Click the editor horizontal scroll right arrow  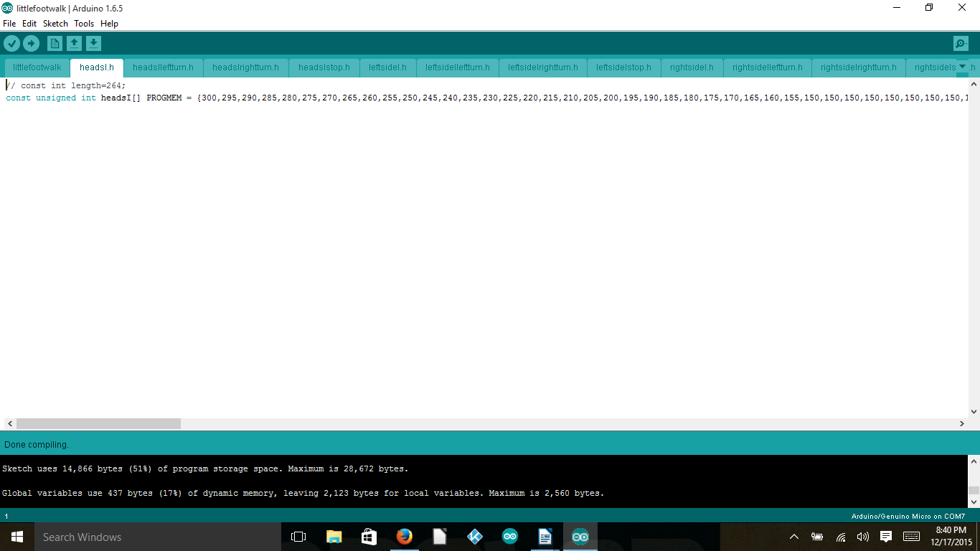[962, 424]
